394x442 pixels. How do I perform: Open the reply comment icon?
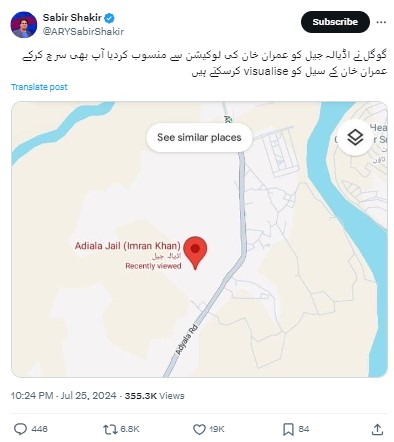[x=20, y=429]
